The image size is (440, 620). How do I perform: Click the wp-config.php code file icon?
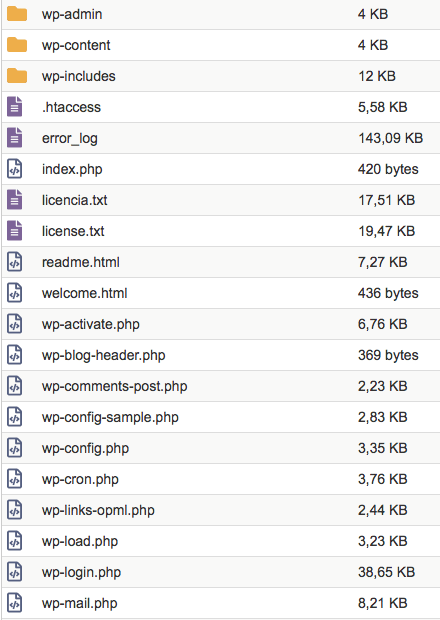pos(15,448)
